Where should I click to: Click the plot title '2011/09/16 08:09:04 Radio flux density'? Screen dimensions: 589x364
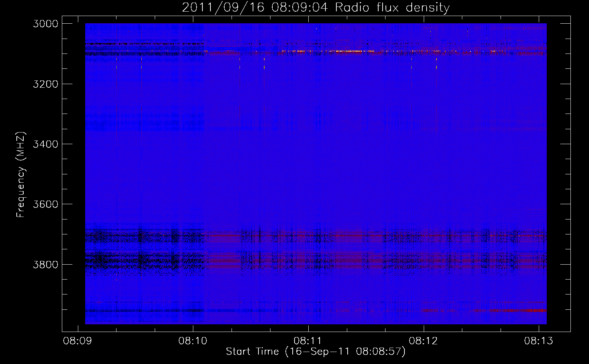pos(316,8)
